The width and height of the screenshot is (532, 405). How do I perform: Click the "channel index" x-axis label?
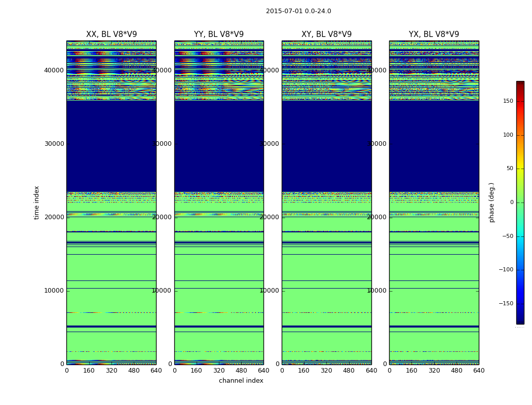[x=241, y=381]
